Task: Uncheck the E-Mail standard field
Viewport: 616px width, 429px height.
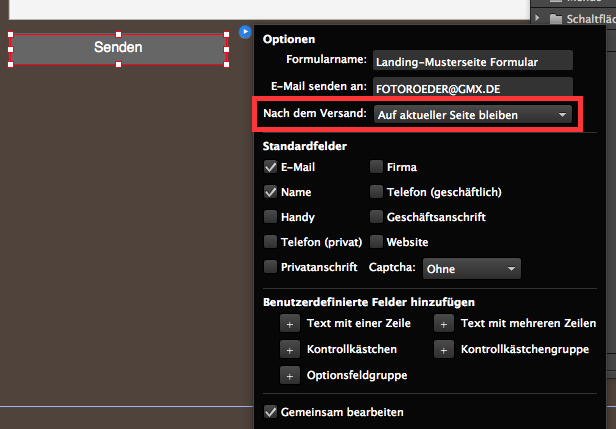Action: [270, 167]
